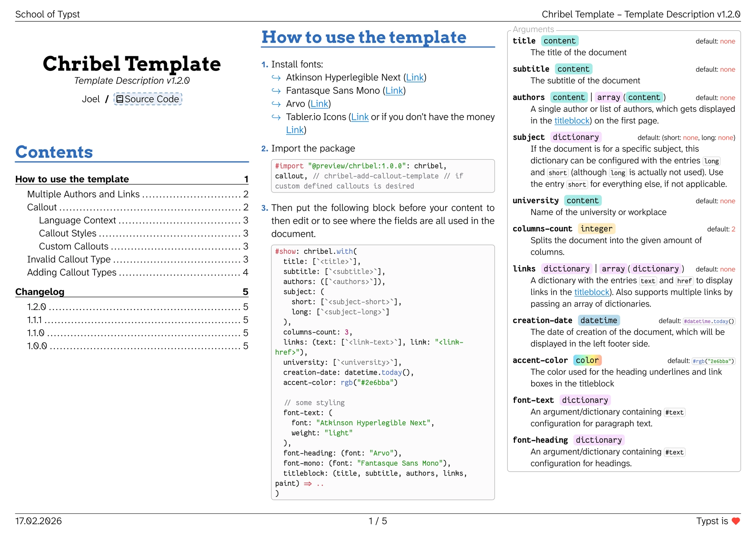The width and height of the screenshot is (756, 535).
Task: Click arrow icon before Fantasque Sans Mono
Action: point(276,91)
